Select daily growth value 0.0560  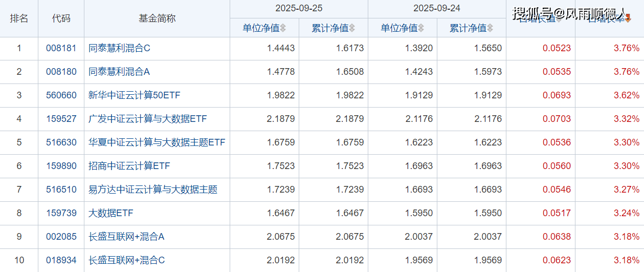557,166
